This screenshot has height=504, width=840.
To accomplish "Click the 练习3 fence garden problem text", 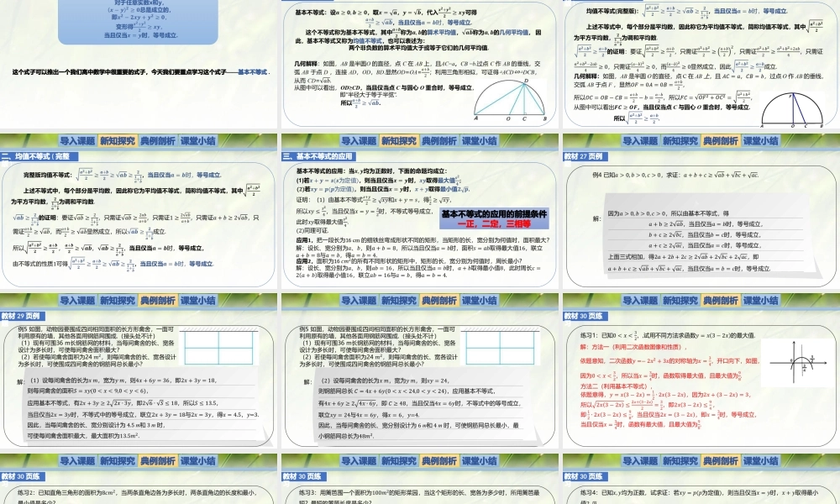I will pyautogui.click(x=419, y=496).
